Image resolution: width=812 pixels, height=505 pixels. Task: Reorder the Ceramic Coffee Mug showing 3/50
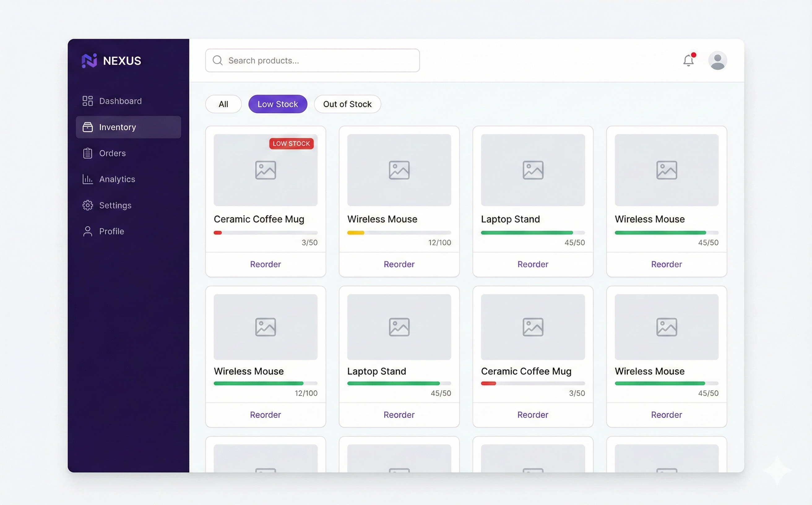tap(265, 264)
